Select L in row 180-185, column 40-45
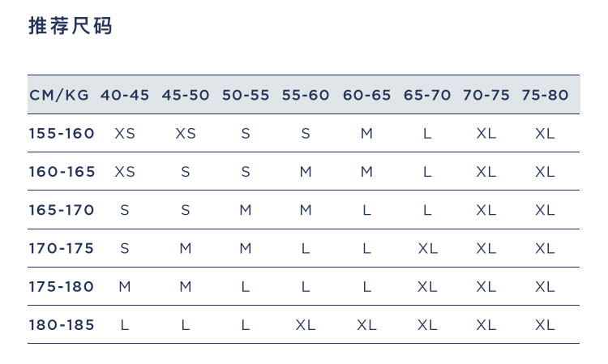The width and height of the screenshot is (608, 364). tap(125, 325)
